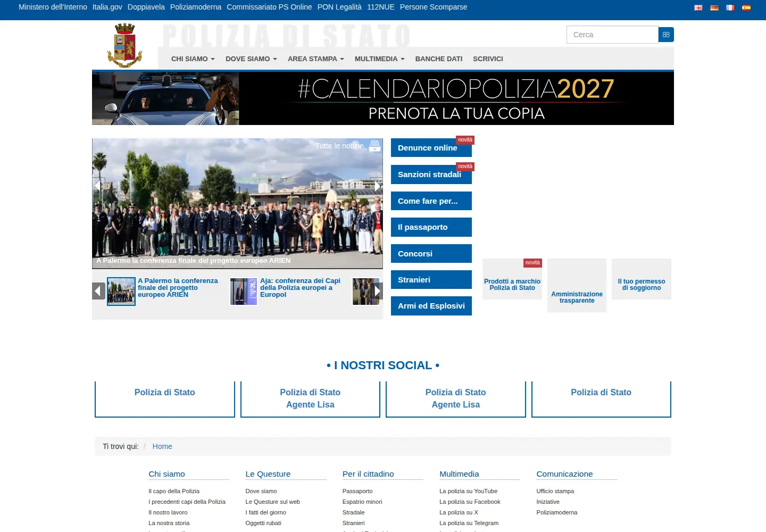Focus the Cerca search field
The image size is (766, 532).
click(x=612, y=35)
